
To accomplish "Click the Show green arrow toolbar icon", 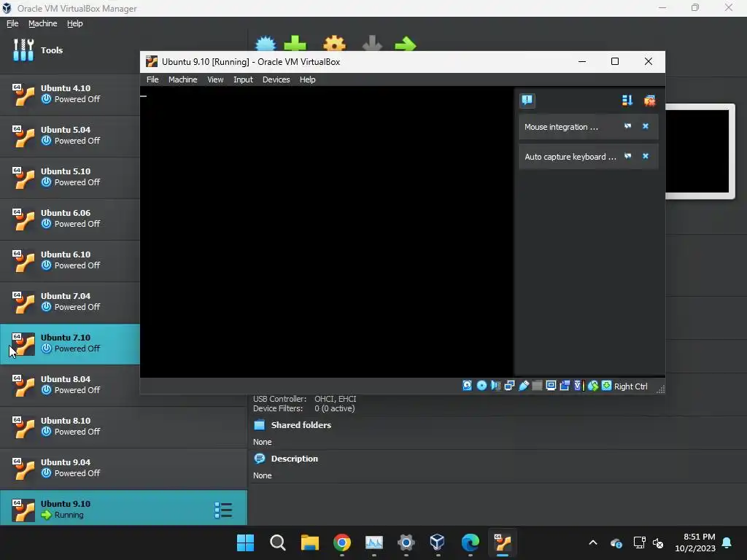I will point(406,44).
